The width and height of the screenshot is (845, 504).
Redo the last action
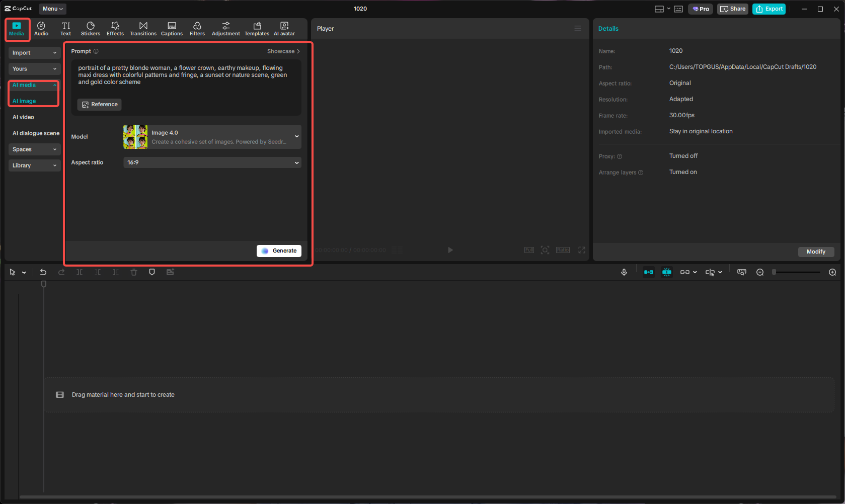pos(61,272)
